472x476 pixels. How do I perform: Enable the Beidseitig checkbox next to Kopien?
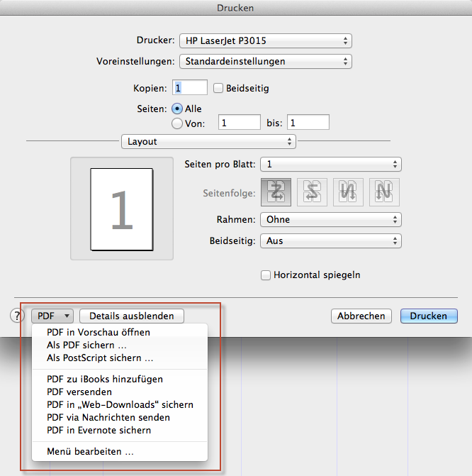point(218,89)
